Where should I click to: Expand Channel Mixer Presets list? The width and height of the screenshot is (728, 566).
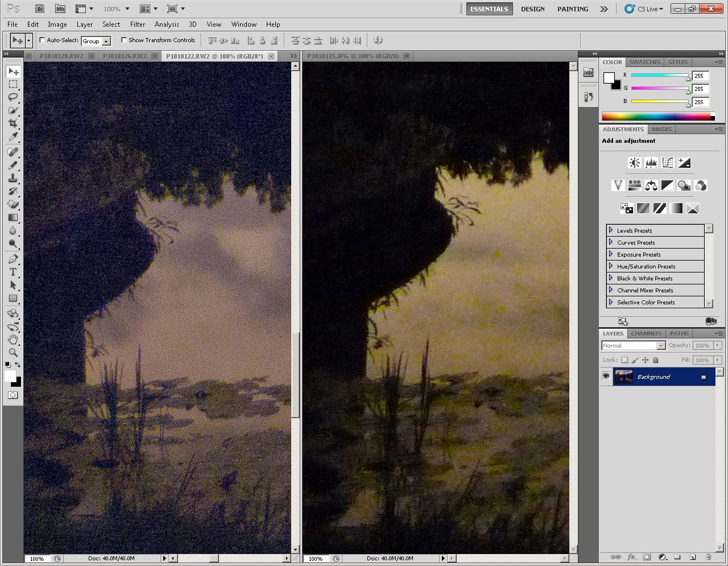click(611, 290)
